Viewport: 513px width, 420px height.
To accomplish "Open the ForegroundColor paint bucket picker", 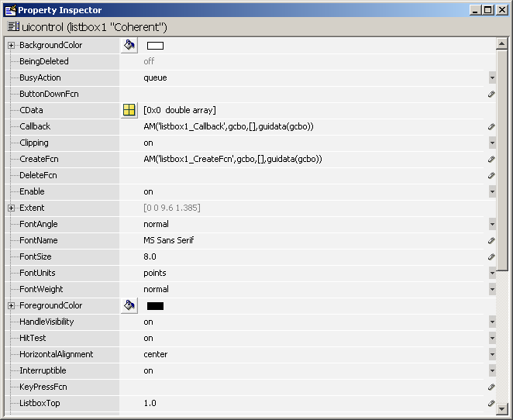I will [x=129, y=305].
